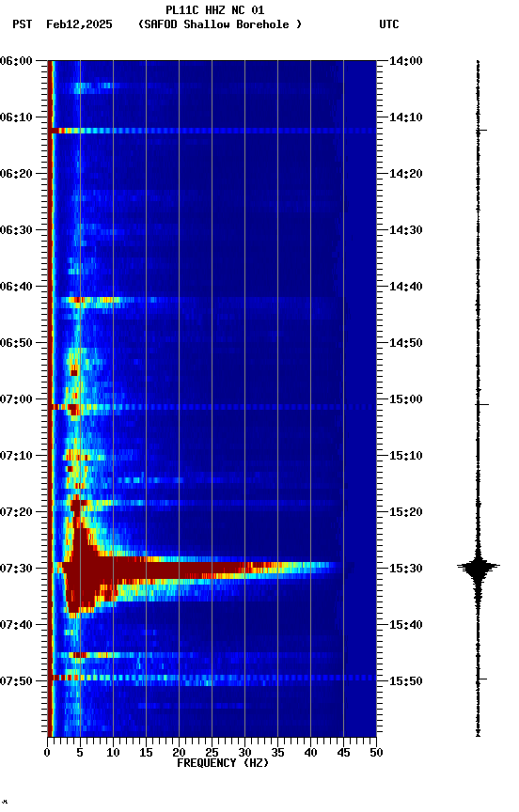
Task: Click the PST timezone label
Action: (x=23, y=24)
